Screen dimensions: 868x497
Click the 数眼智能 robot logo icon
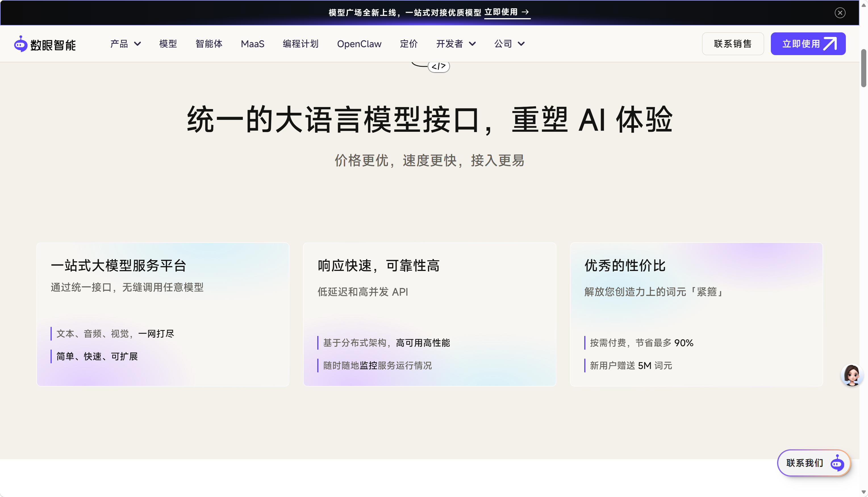[20, 44]
